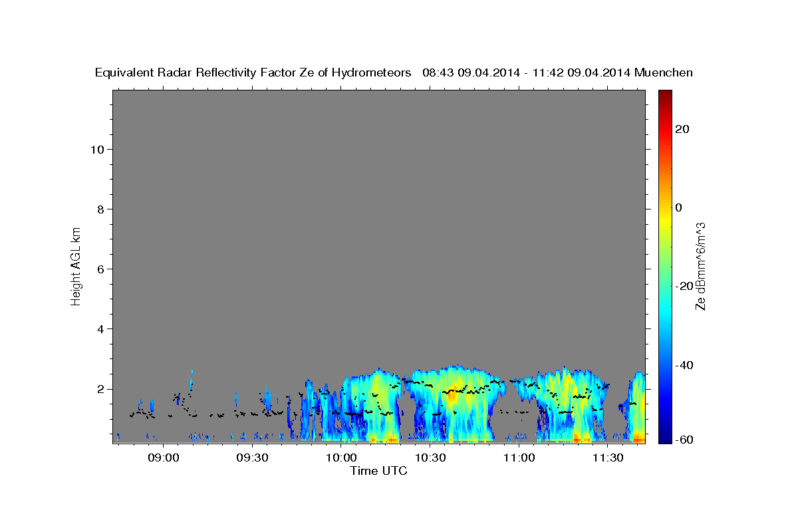Click the colorbar value '-40'
Viewport: 798px width, 532px height.
685,365
